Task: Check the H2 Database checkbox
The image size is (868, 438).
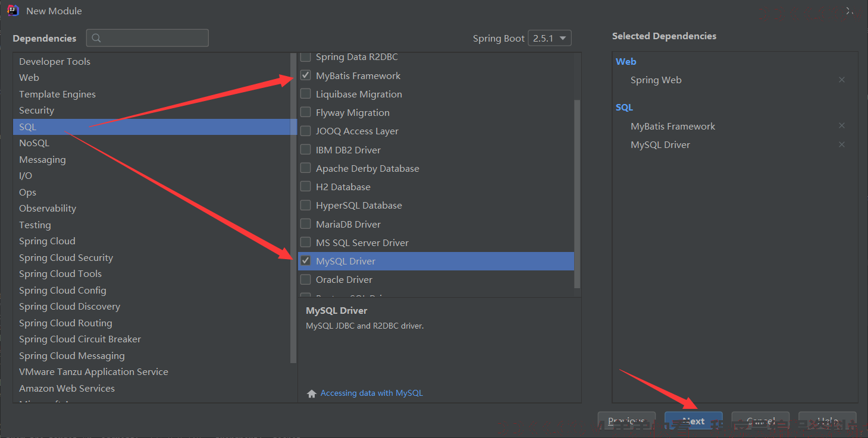Action: (306, 187)
